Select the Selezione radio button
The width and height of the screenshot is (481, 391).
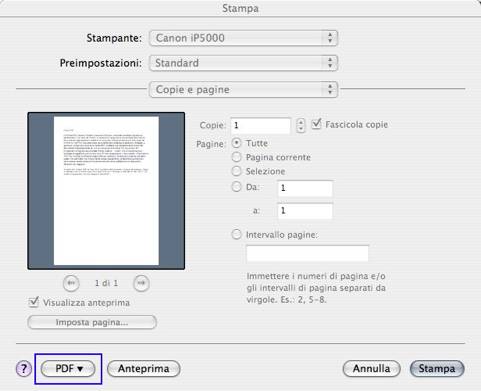click(236, 171)
